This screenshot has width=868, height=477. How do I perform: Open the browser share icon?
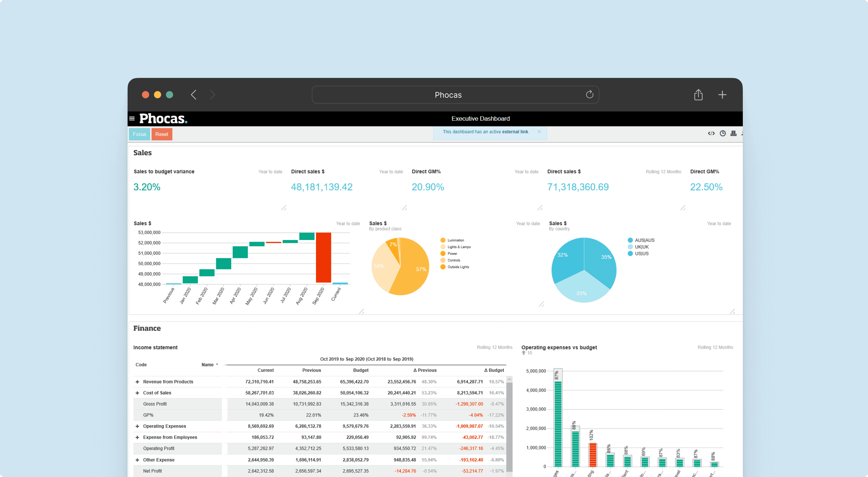pos(698,95)
